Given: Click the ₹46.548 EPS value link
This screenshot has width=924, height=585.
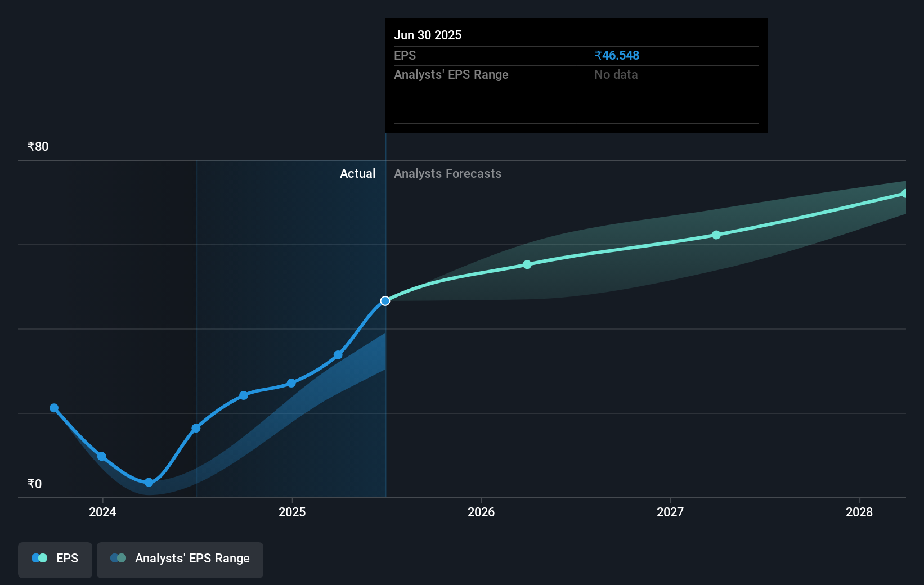Looking at the screenshot, I should pyautogui.click(x=617, y=55).
